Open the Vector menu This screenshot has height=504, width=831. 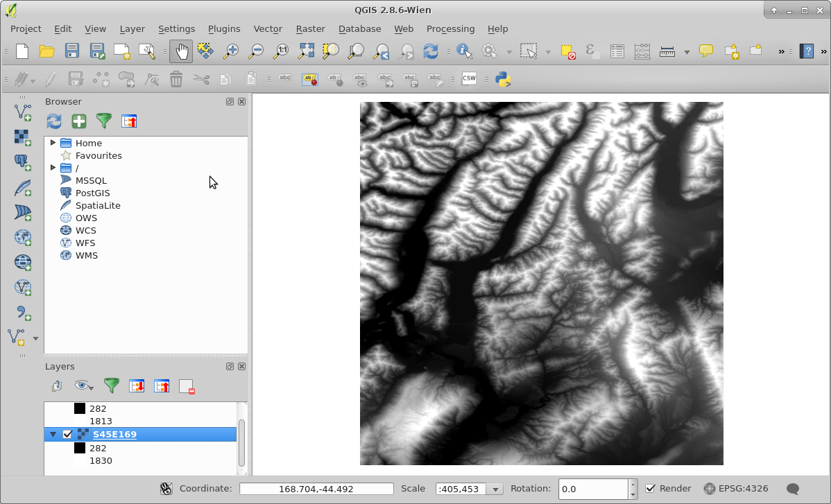coord(268,28)
